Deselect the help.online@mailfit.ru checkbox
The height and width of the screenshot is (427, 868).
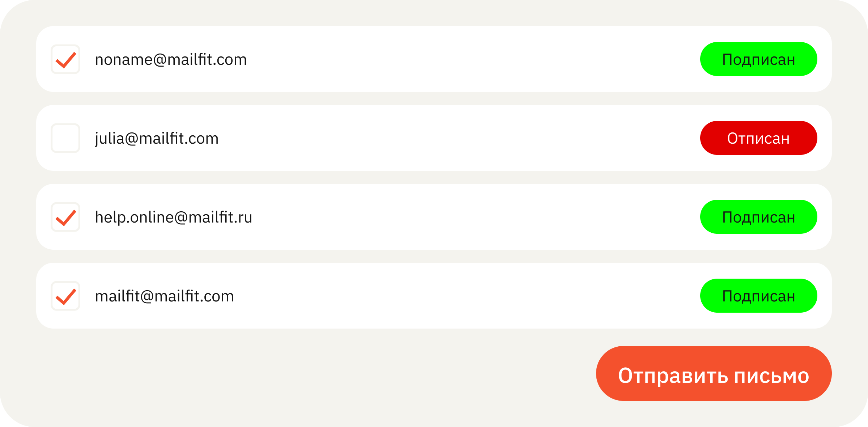[65, 217]
